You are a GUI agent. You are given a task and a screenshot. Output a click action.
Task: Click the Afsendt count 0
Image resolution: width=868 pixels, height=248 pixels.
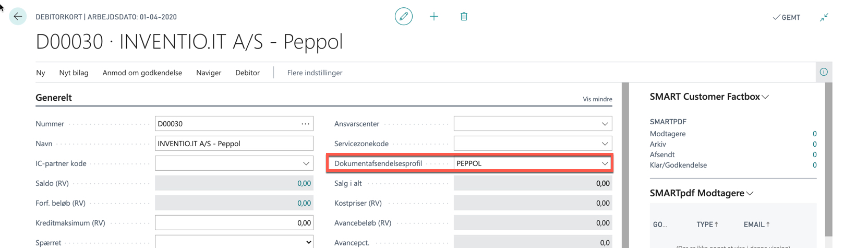[814, 155]
